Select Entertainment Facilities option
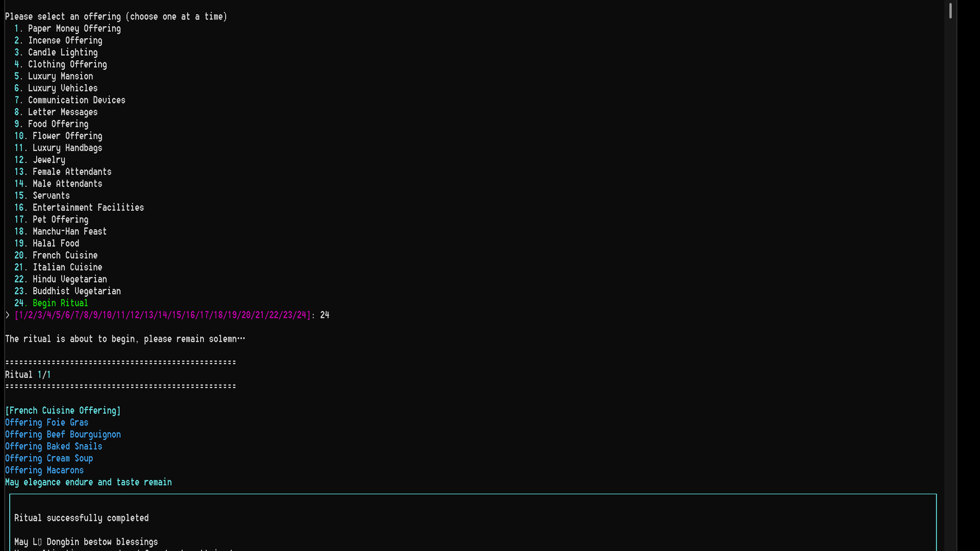This screenshot has height=551, width=980. coord(88,208)
